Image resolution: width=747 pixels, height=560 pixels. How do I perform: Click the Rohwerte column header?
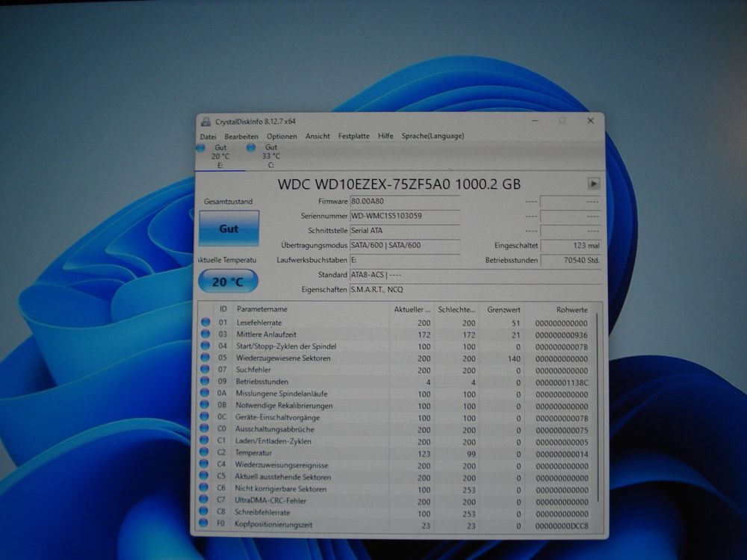click(571, 309)
